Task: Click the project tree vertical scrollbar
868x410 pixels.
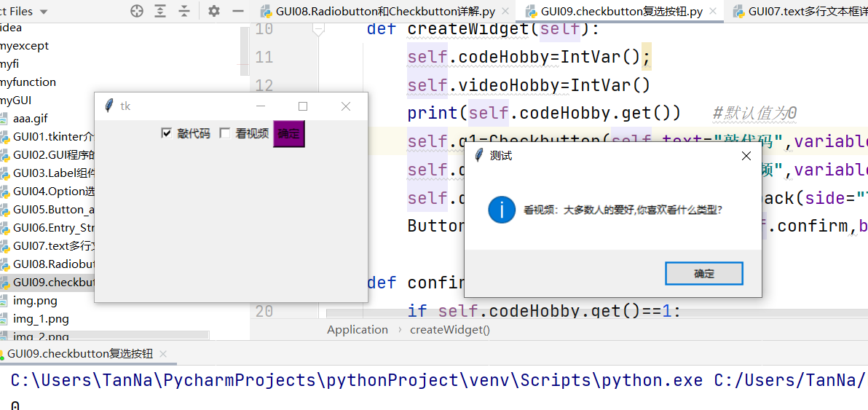Action: click(245, 50)
